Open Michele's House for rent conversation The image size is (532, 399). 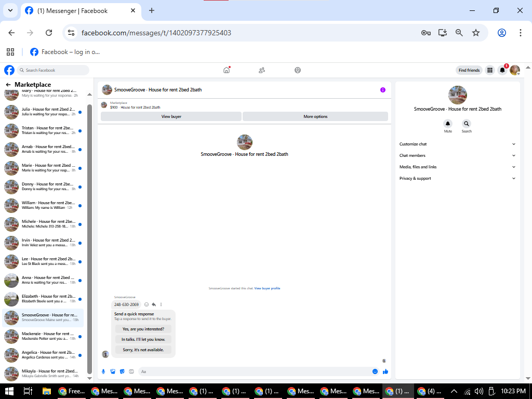43,223
